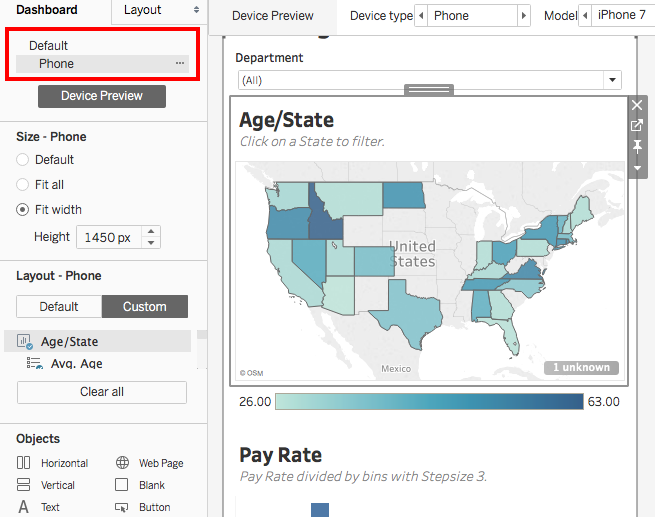Select Age/State sheet in layout tree
This screenshot has width=655, height=517.
point(97,341)
